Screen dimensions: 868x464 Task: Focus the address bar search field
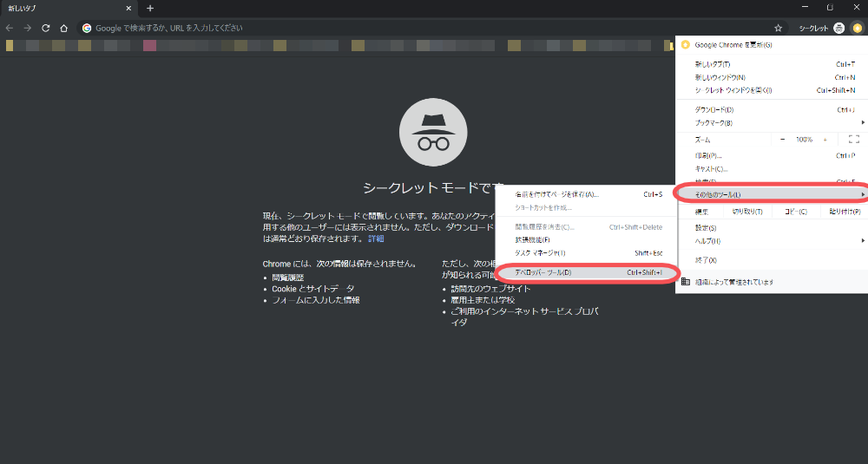[431, 29]
